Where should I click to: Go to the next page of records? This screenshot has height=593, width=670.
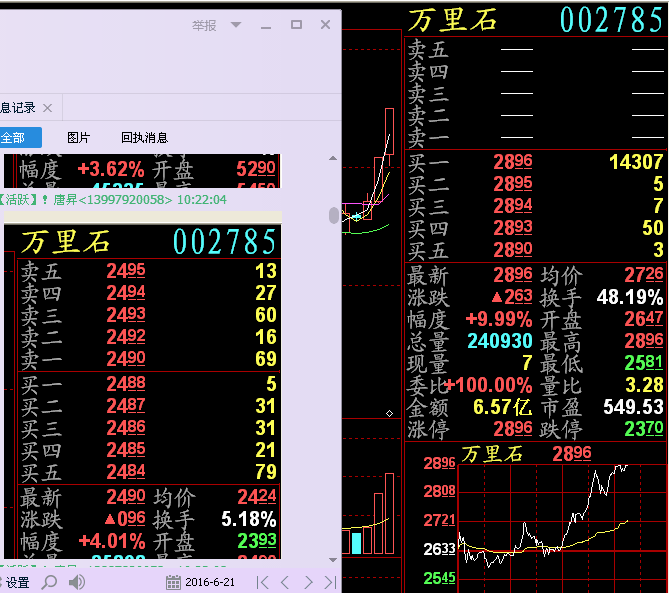(x=308, y=582)
